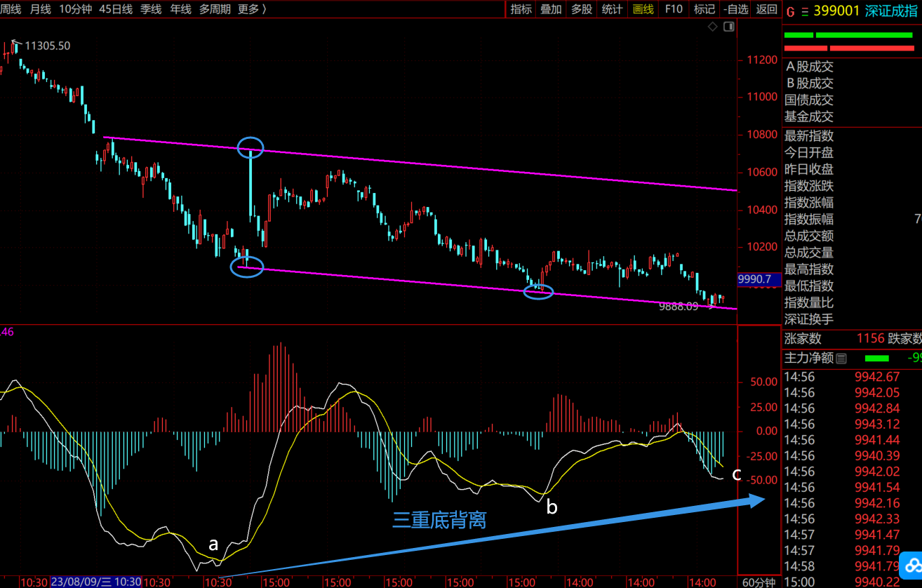Switch to the 月线 period tab
This screenshot has height=588, width=922.
point(40,9)
